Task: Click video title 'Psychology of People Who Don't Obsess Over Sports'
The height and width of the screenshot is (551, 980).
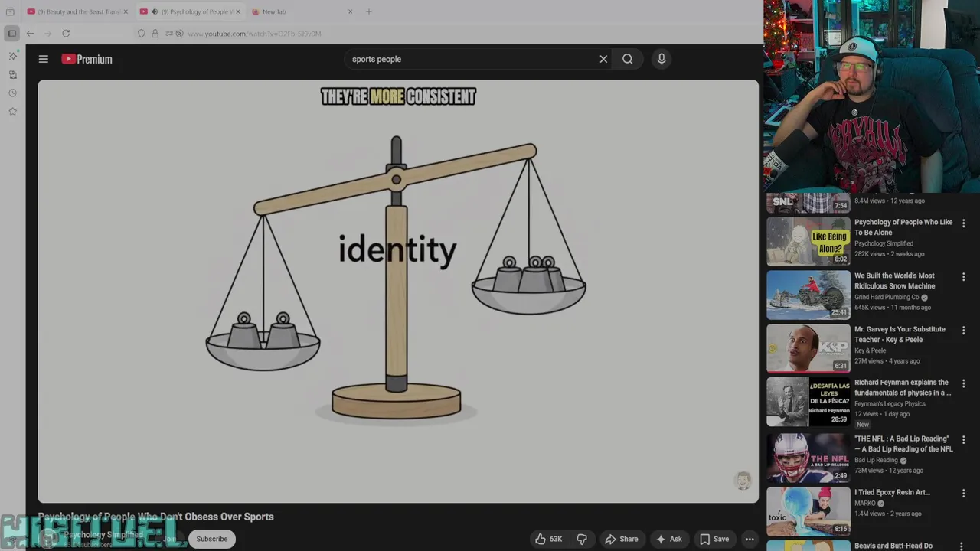Action: [x=156, y=517]
